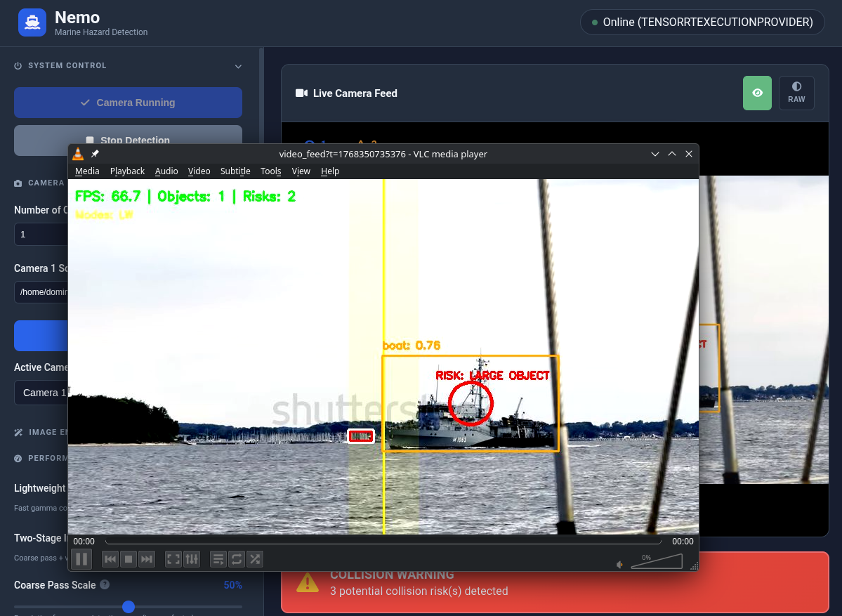Screen dimensions: 842x616
Task: Click the Coarse Pass Scale slider handle
Action: (128, 606)
